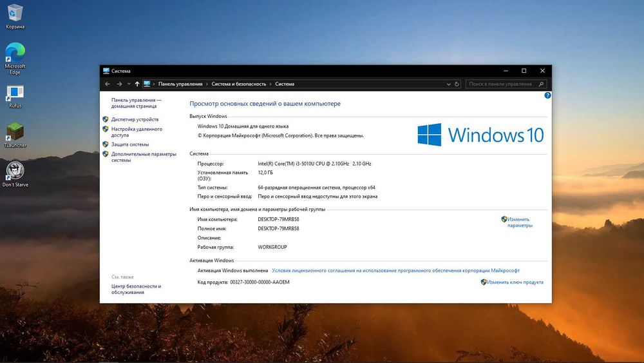Launch TLauncher from the desktop
Image resolution: width=644 pixels, height=363 pixels.
tap(15, 135)
